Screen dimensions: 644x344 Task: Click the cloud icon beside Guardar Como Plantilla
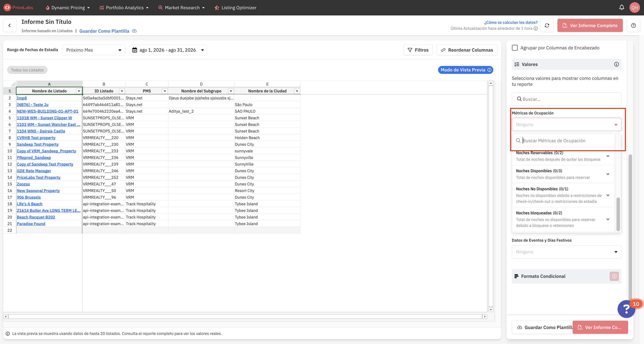click(134, 31)
